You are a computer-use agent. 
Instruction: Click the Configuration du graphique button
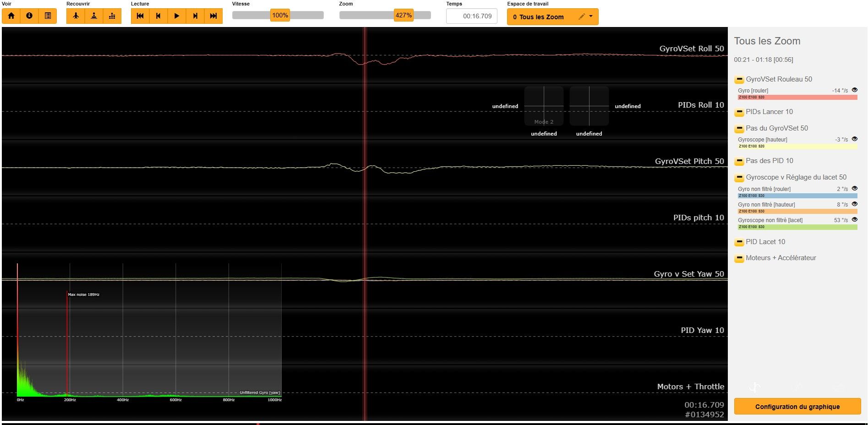coord(797,407)
